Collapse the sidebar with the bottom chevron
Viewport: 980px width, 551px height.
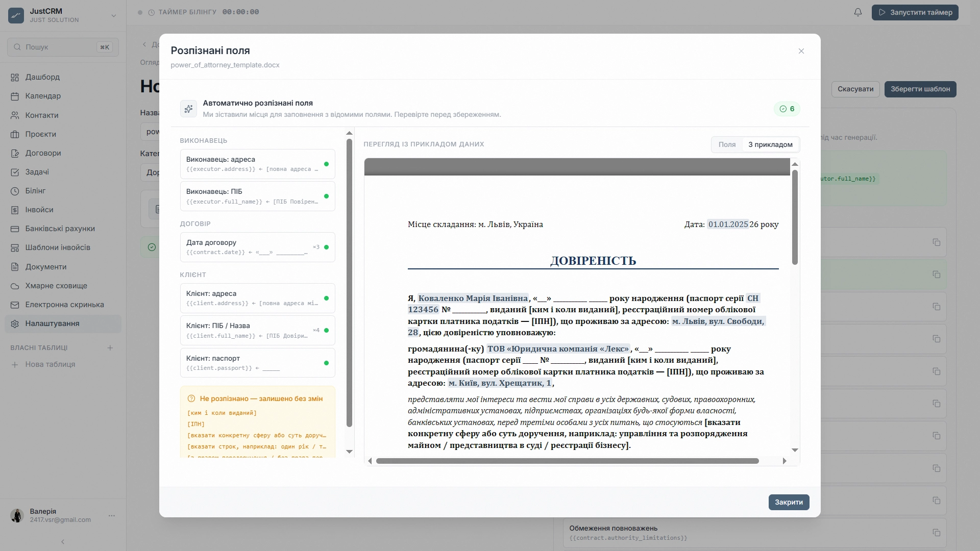coord(63,542)
